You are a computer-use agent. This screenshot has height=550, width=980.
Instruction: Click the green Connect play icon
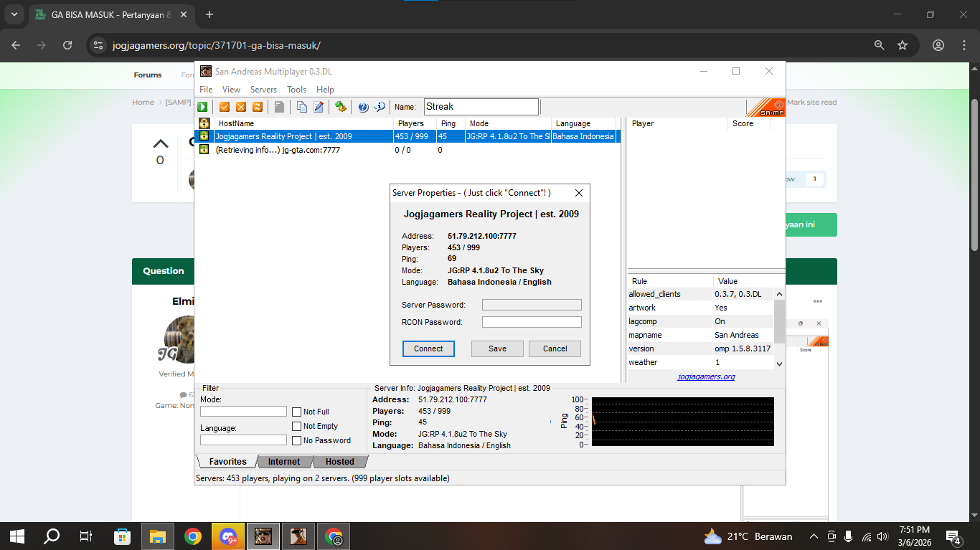203,107
